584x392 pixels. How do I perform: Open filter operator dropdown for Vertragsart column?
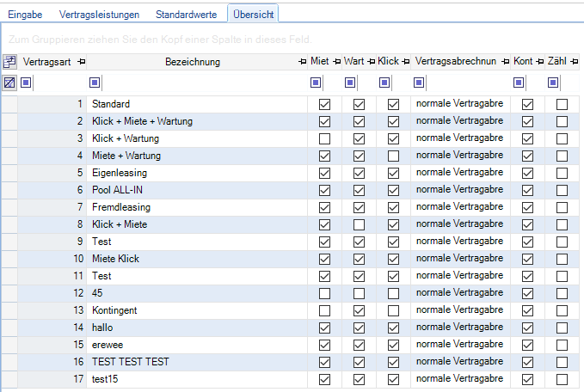point(26,83)
